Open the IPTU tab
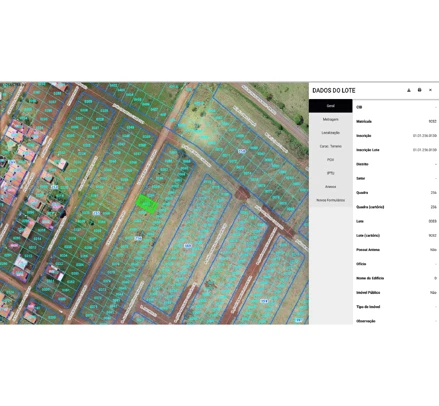 pos(330,173)
